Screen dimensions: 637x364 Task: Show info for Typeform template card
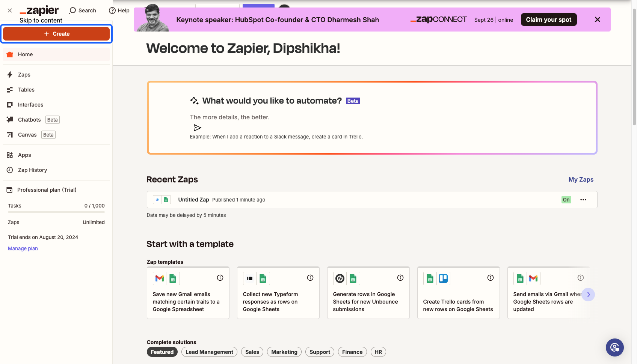pyautogui.click(x=310, y=278)
